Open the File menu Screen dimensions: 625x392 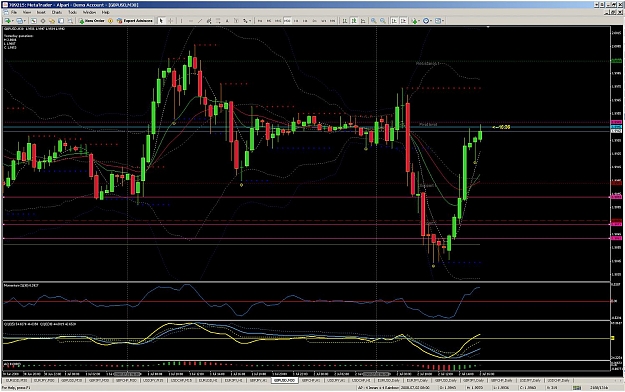14,12
